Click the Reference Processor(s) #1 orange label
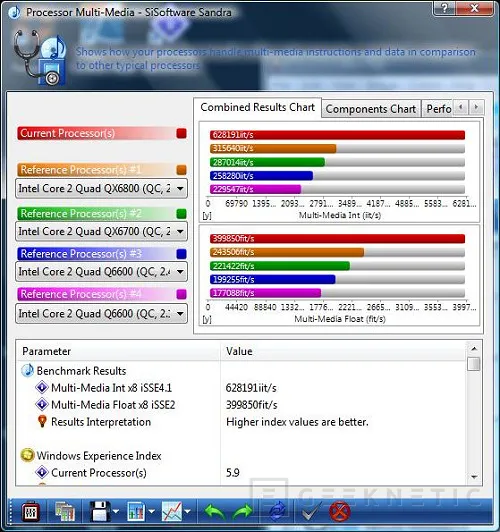The image size is (500, 532). (81, 170)
